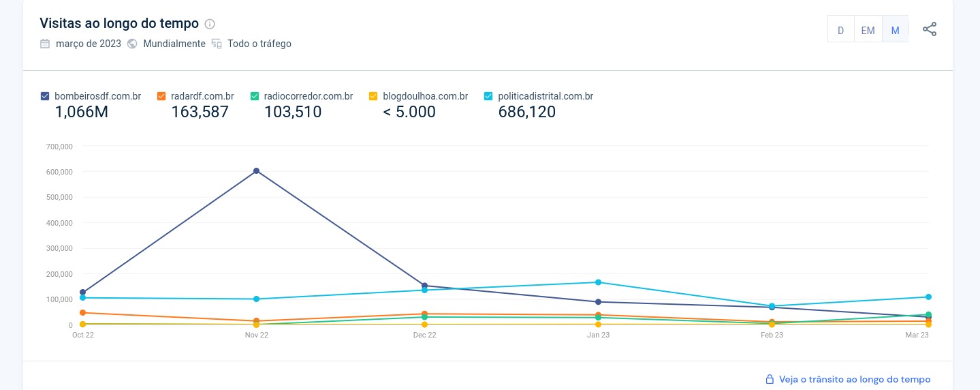Click the info icon beside the title

coord(210,24)
